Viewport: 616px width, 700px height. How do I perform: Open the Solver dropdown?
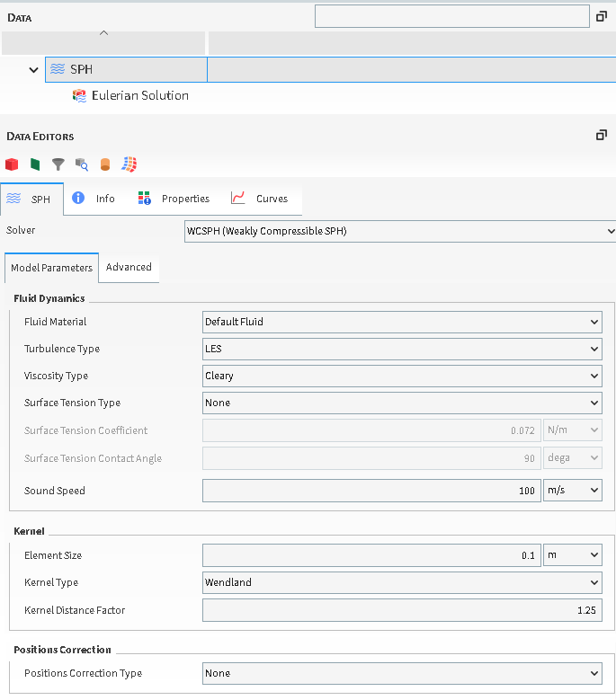(x=399, y=231)
